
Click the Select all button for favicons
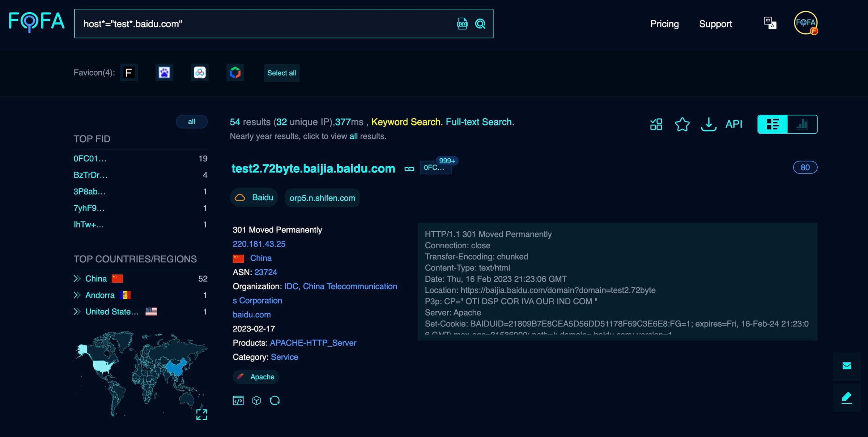click(x=281, y=73)
